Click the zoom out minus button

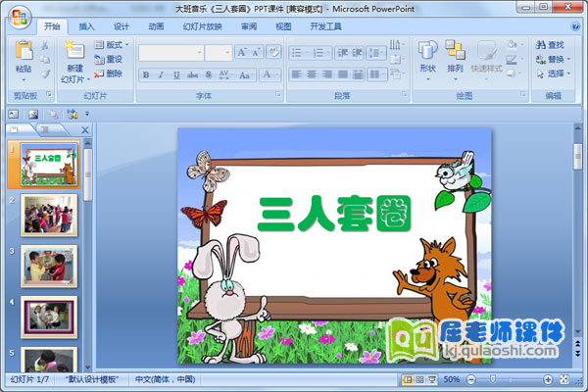coord(471,379)
